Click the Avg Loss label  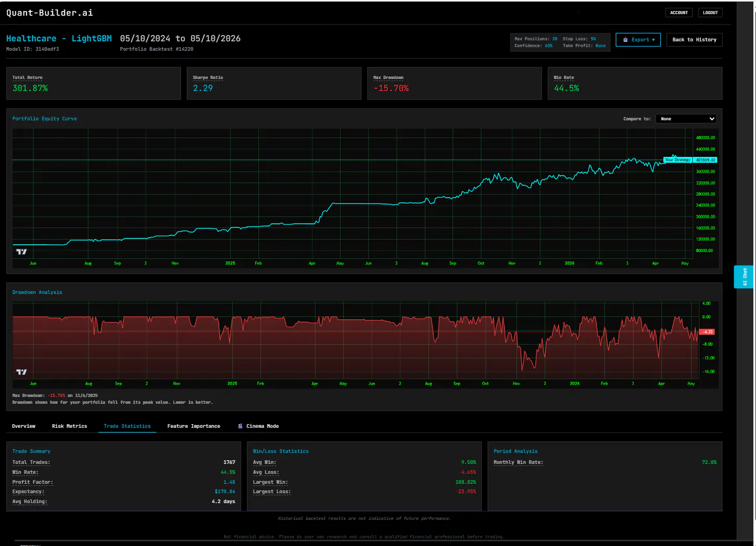tap(266, 472)
